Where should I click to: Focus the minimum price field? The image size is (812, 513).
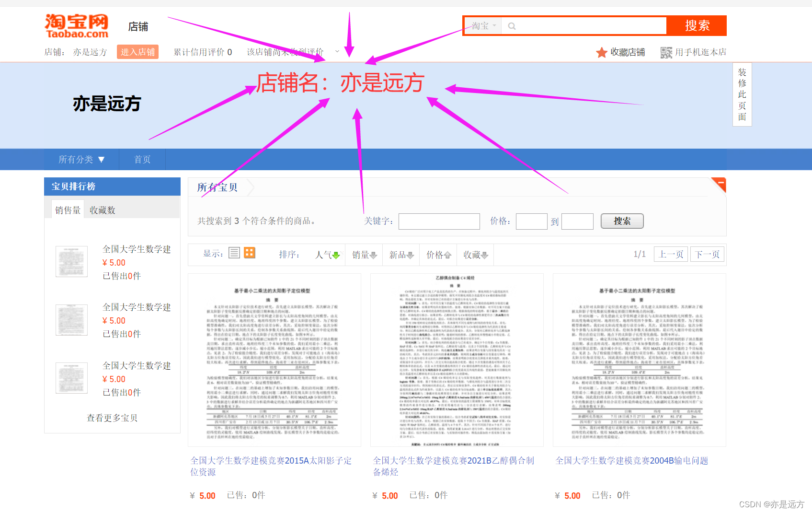531,222
